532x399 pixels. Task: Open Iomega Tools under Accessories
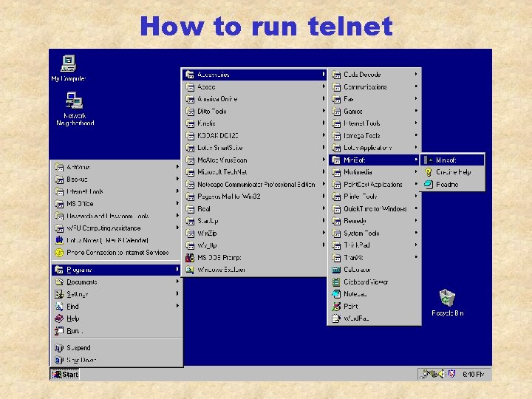[x=375, y=136]
